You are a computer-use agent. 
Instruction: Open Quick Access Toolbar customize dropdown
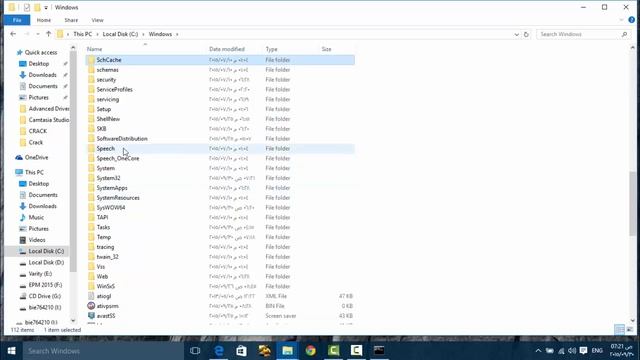46,8
